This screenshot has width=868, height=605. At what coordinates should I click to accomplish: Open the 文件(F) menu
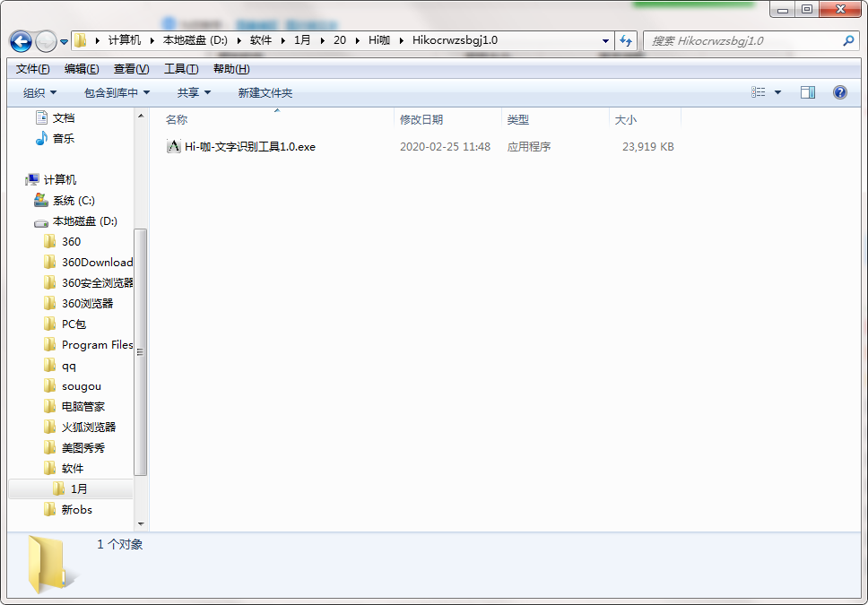click(x=32, y=69)
